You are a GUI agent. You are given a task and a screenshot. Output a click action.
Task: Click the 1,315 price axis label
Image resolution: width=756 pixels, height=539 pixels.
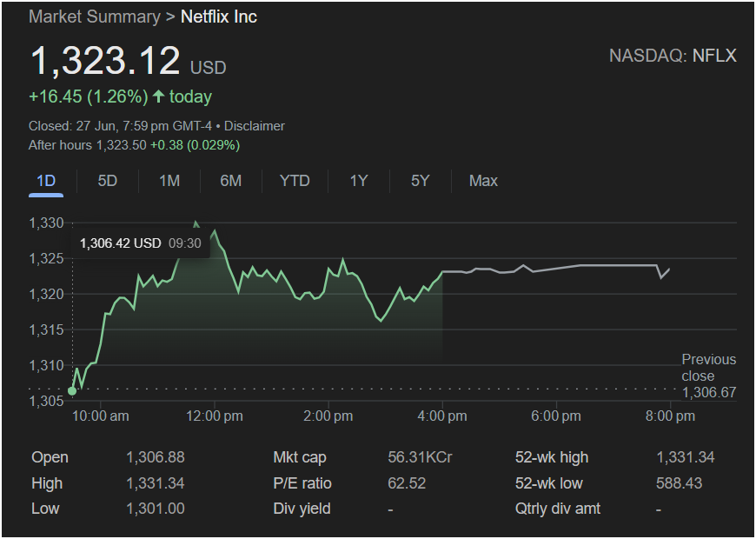(x=46, y=329)
